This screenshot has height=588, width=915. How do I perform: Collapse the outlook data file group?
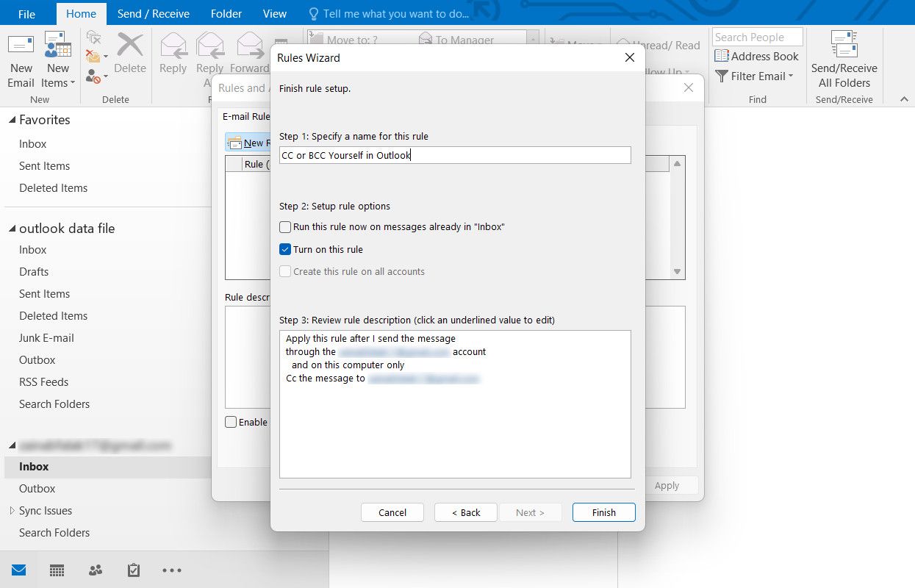pyautogui.click(x=12, y=229)
